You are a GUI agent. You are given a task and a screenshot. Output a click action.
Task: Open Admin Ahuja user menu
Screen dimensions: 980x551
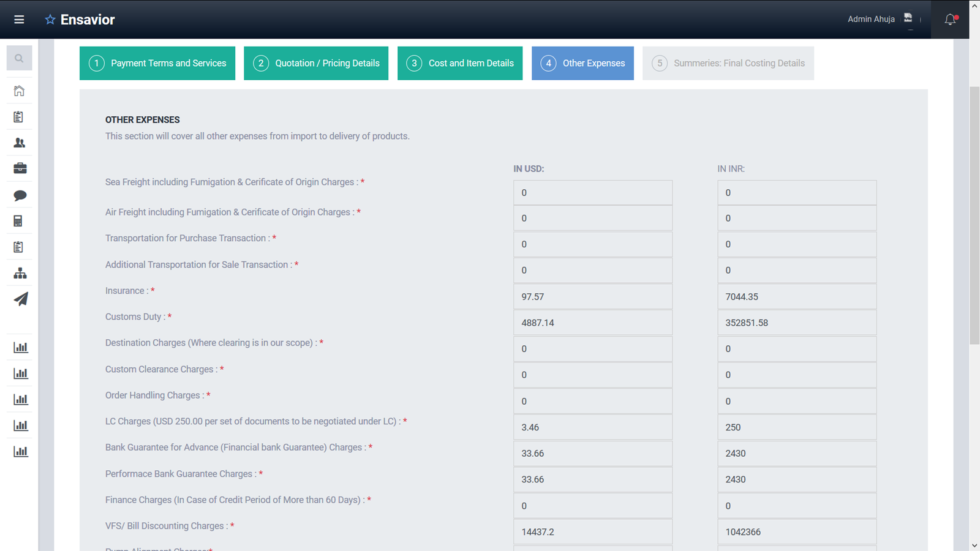tap(871, 20)
